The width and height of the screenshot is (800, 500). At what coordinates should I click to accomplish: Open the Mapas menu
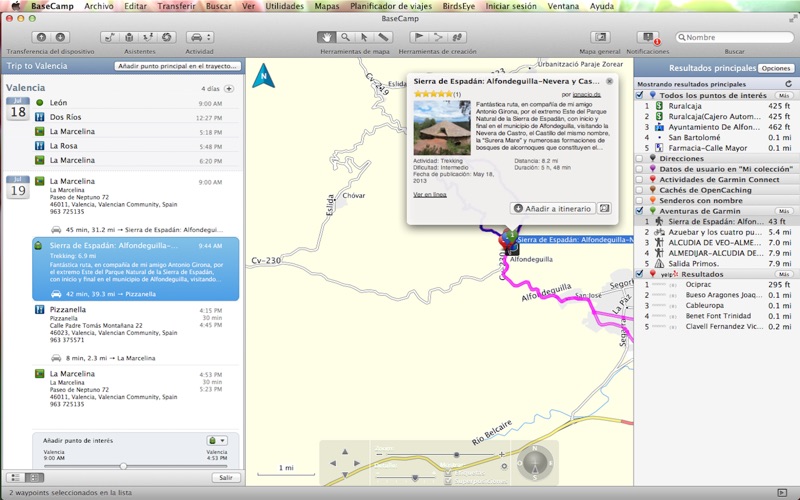coord(327,6)
